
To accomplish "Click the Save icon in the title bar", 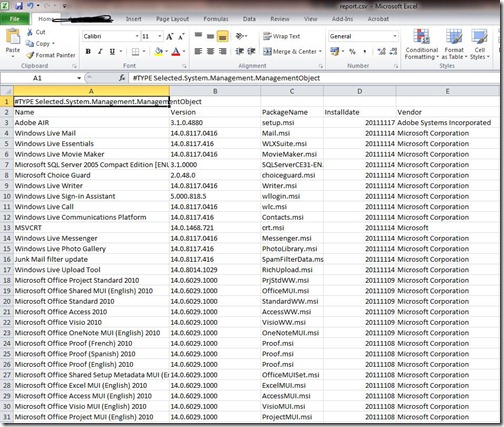I will pos(19,6).
